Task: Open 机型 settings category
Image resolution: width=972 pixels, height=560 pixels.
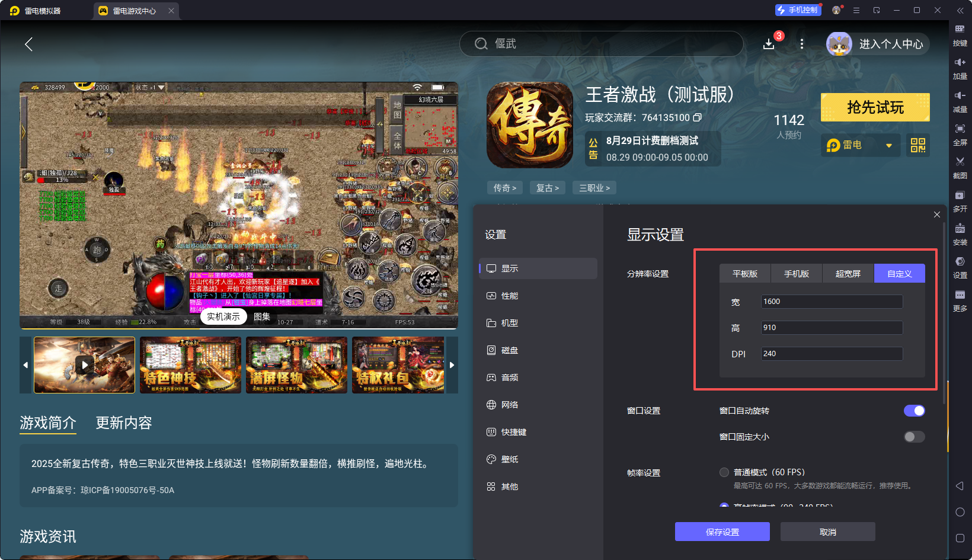Action: pyautogui.click(x=538, y=323)
